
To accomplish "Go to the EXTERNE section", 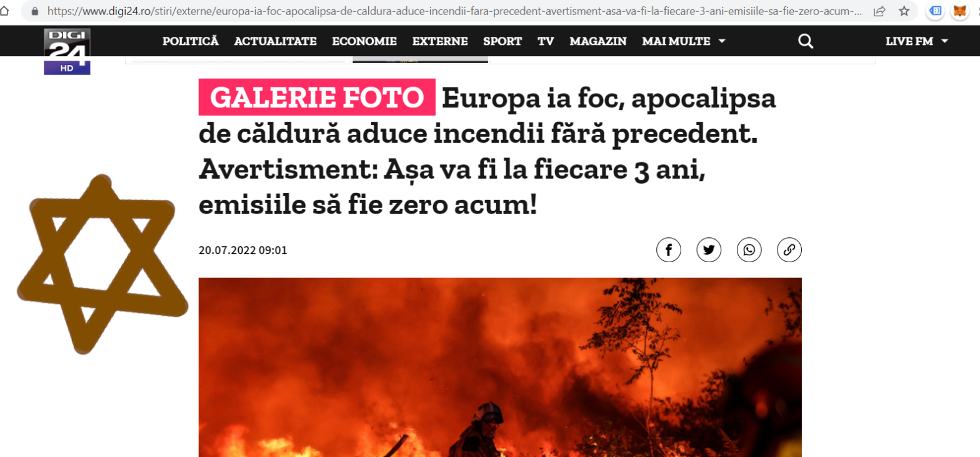I will pos(440,41).
